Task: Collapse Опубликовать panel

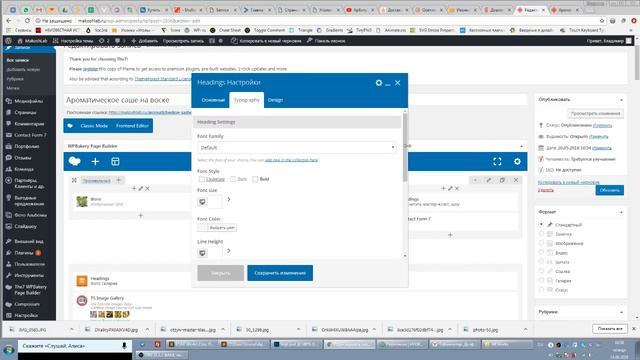Action: point(621,100)
